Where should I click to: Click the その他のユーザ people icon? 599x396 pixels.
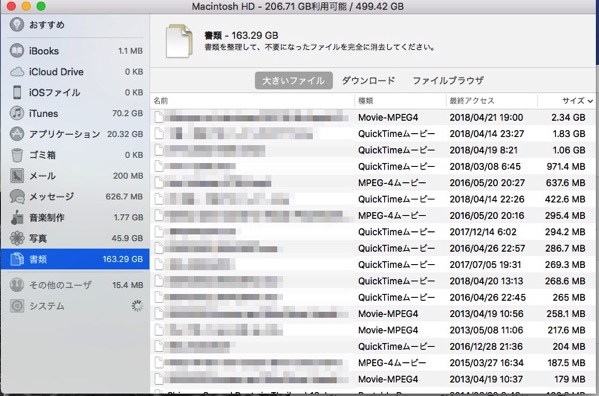(x=17, y=285)
